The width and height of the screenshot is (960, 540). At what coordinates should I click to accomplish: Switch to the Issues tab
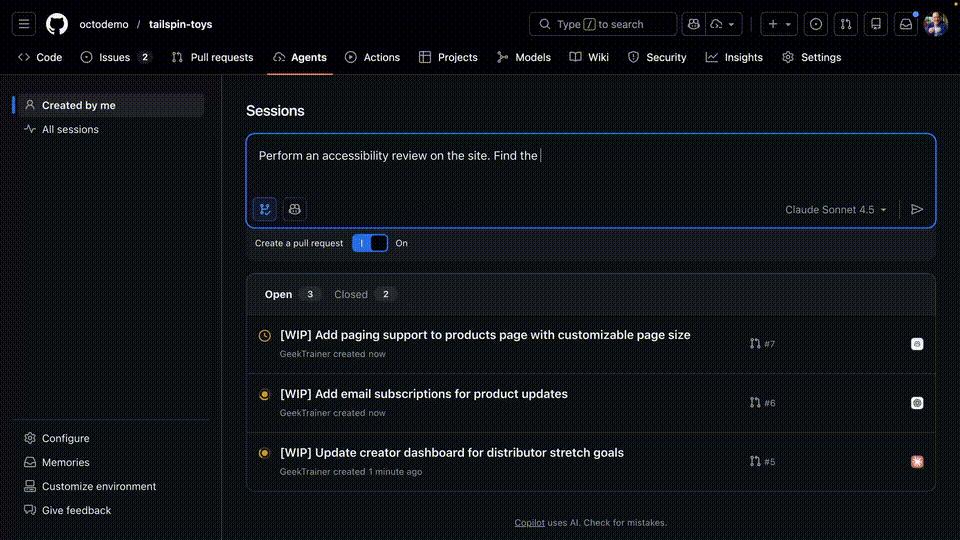pos(115,57)
